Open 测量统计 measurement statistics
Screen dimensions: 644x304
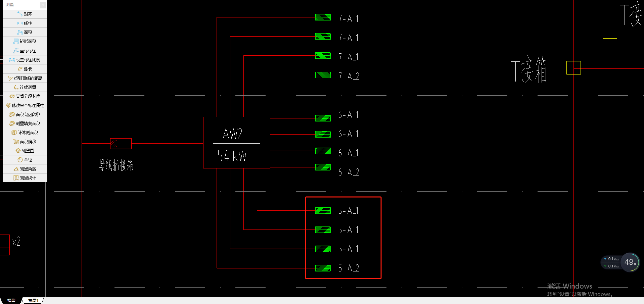coord(25,178)
